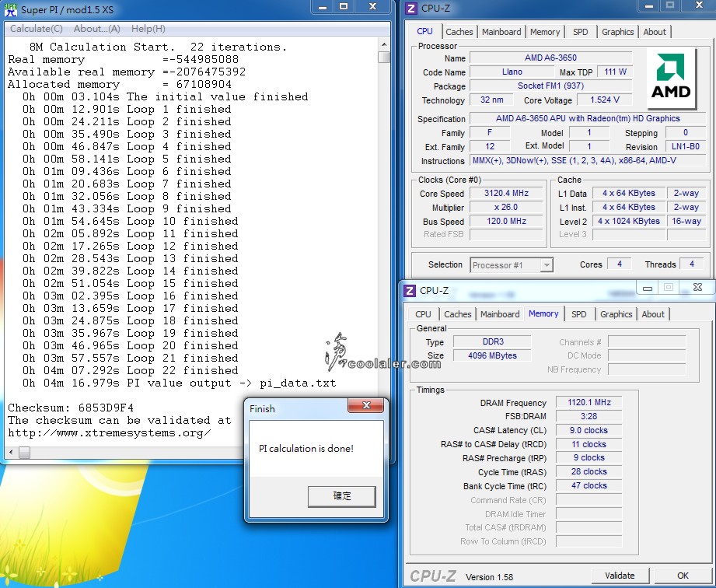Viewport: 716px width, 588px height.
Task: Switch to CPU tab in lower CPU-Z window
Action: pyautogui.click(x=423, y=314)
